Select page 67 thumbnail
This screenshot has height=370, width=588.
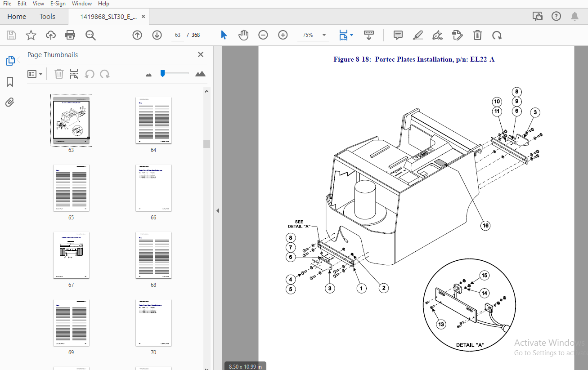pos(71,255)
